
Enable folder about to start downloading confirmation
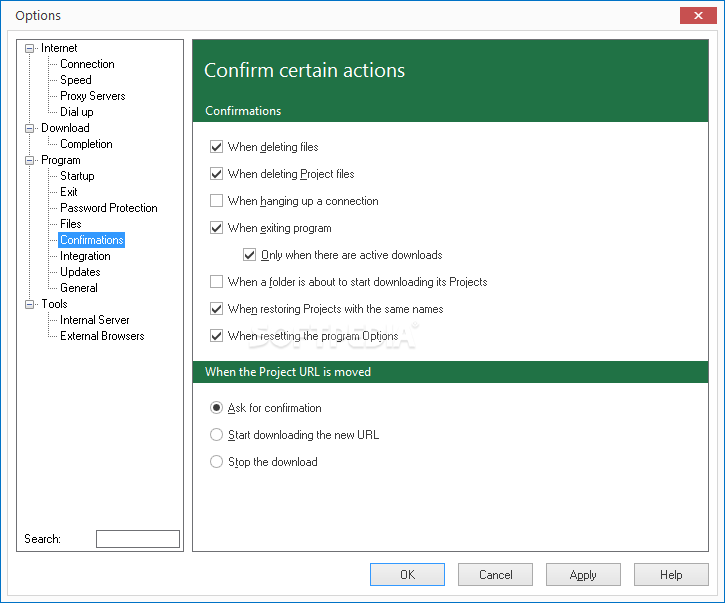(x=216, y=282)
